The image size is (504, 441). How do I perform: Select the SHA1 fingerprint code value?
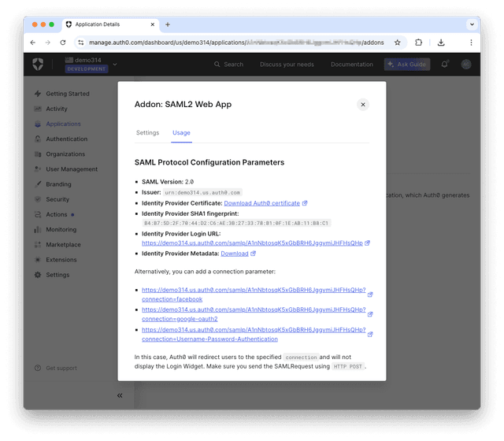[236, 223]
